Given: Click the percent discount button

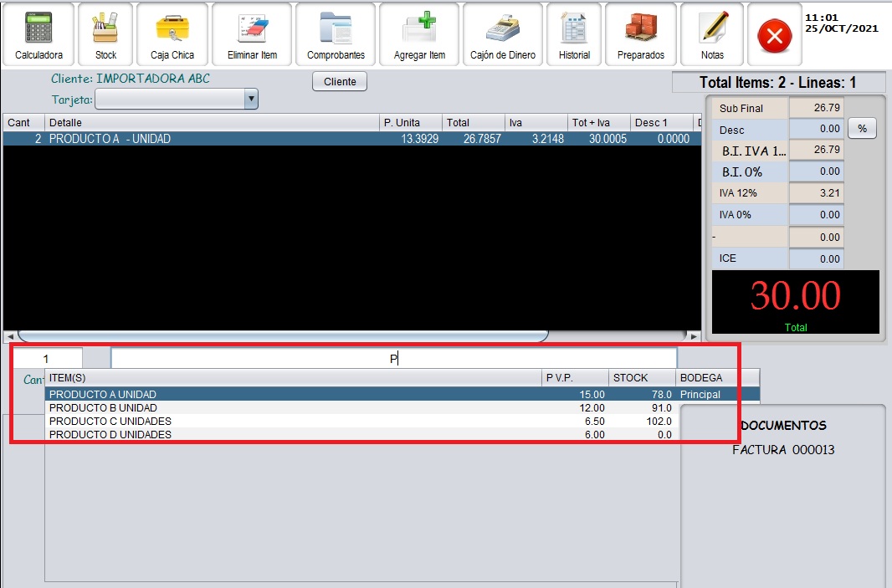Looking at the screenshot, I should [x=862, y=130].
